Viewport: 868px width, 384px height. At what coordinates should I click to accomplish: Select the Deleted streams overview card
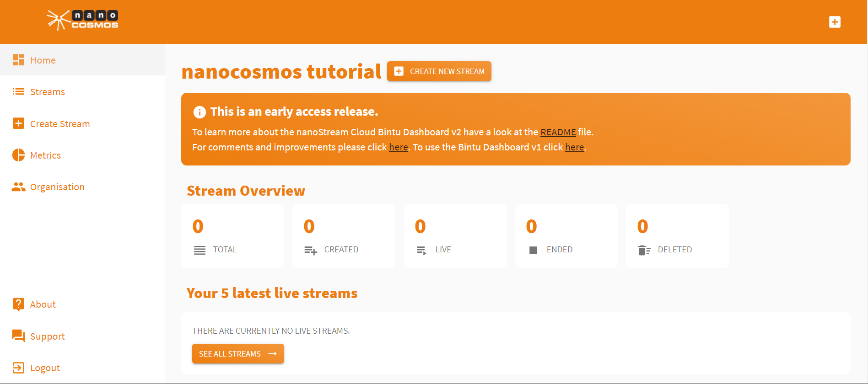point(677,236)
